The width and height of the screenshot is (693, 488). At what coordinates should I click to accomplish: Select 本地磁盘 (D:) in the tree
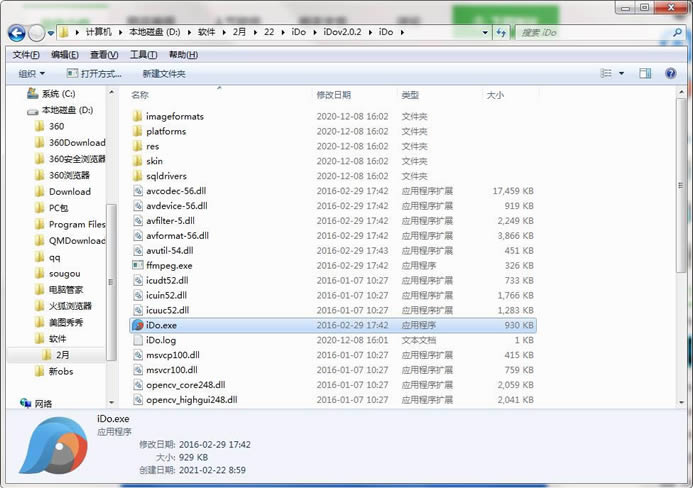(x=60, y=110)
